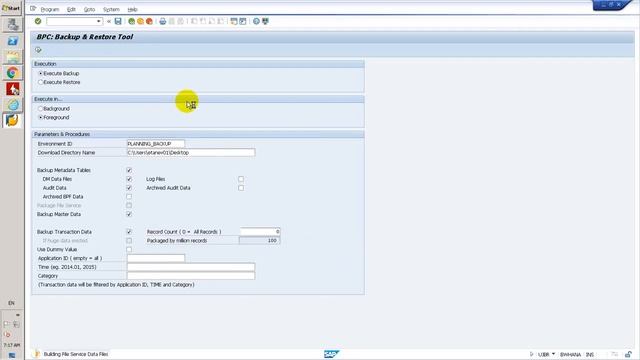Open Internet Explorer from the taskbar
This screenshot has height=360, width=640.
coord(13,105)
